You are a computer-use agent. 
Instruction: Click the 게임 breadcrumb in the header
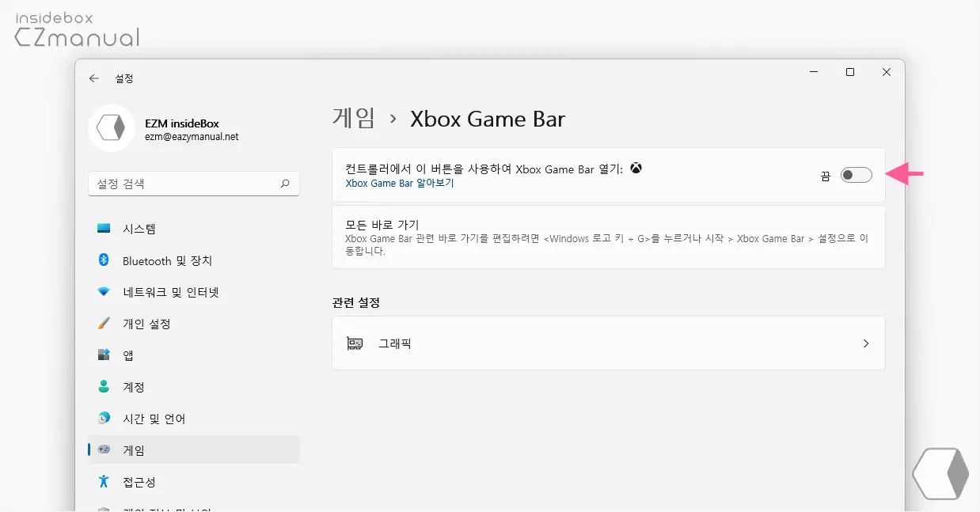354,119
